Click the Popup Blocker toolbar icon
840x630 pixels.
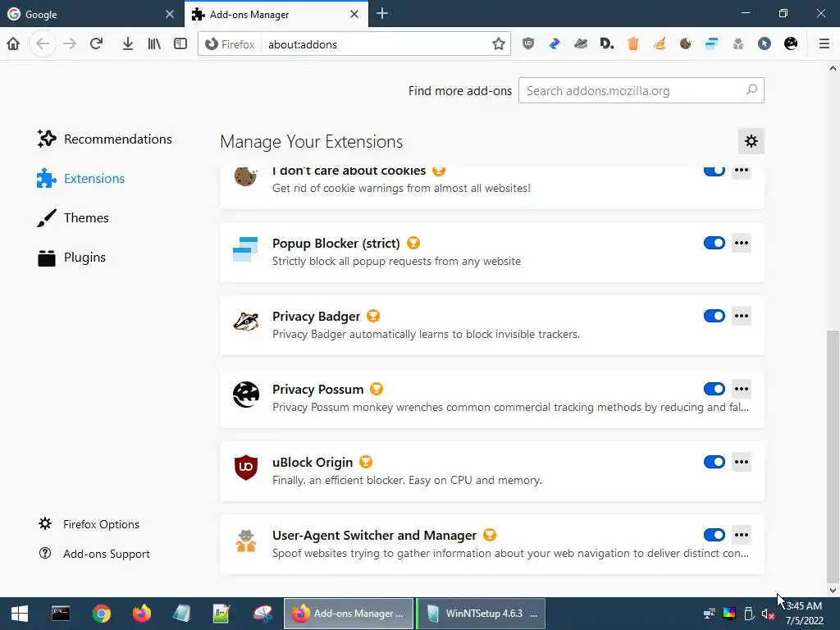coord(711,43)
